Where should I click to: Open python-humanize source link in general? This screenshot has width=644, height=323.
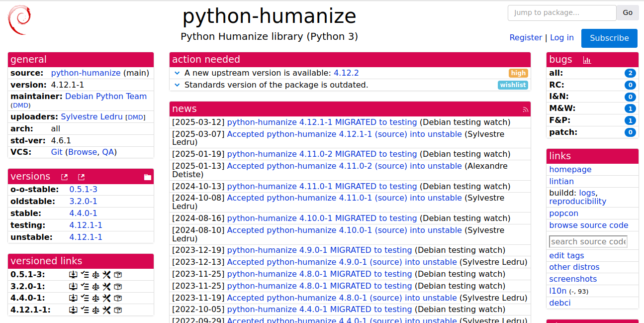(86, 73)
